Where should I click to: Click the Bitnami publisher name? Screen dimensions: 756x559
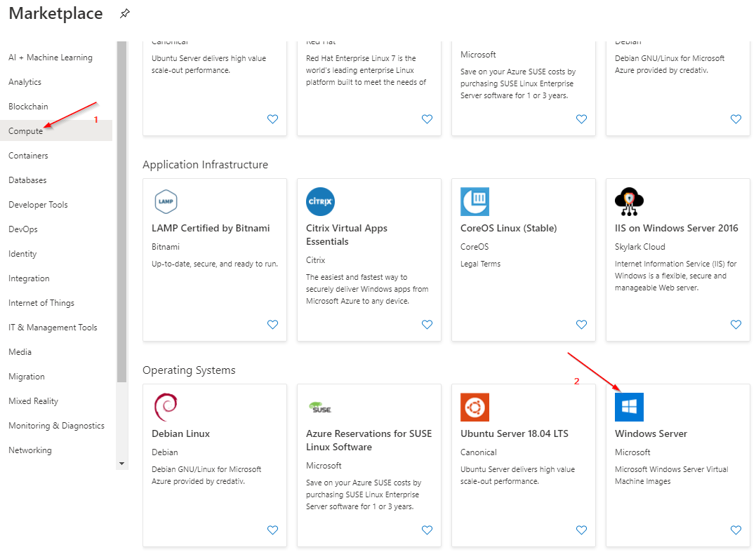point(166,247)
